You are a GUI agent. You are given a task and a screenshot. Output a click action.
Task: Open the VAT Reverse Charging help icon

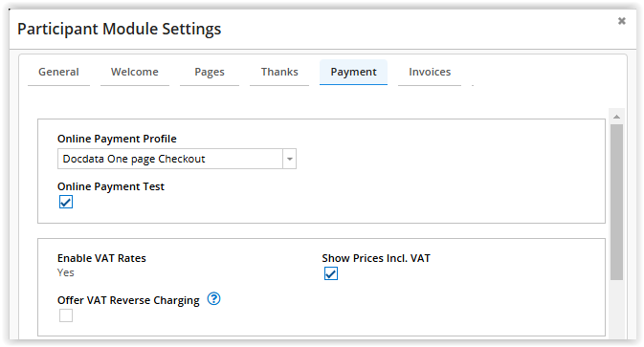point(213,298)
